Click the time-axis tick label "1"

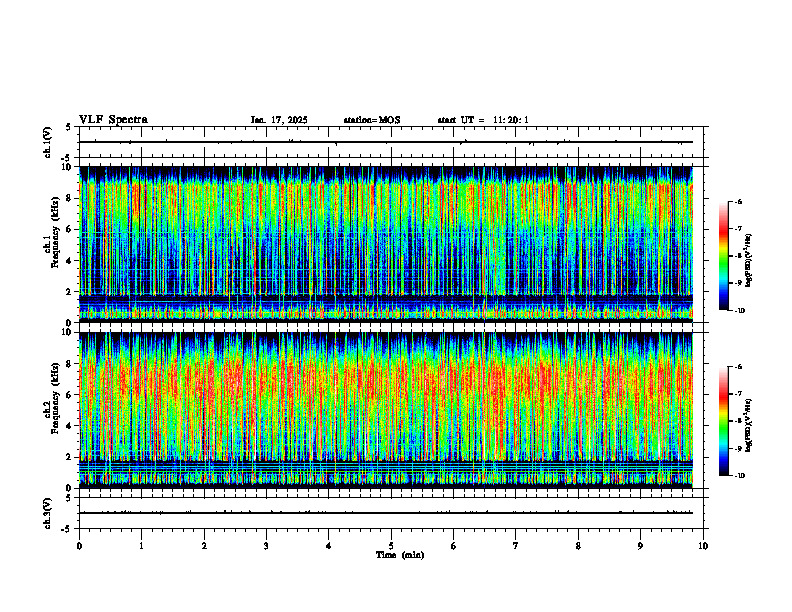(141, 546)
